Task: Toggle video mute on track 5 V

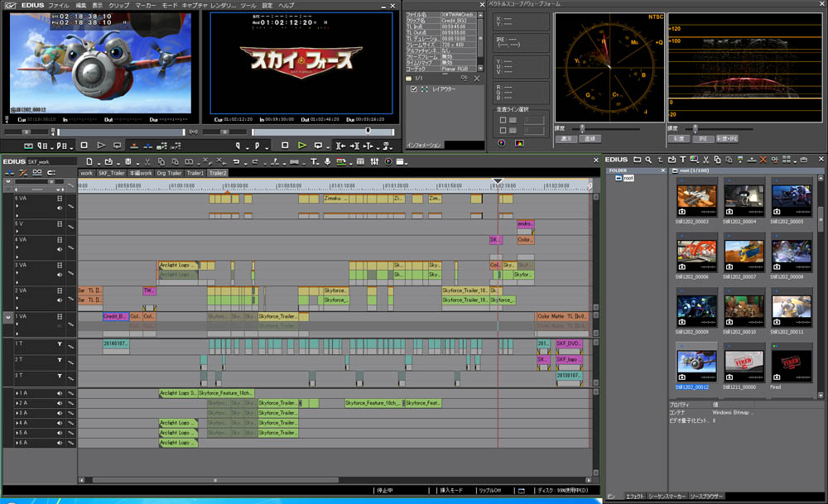Action: [x=60, y=223]
